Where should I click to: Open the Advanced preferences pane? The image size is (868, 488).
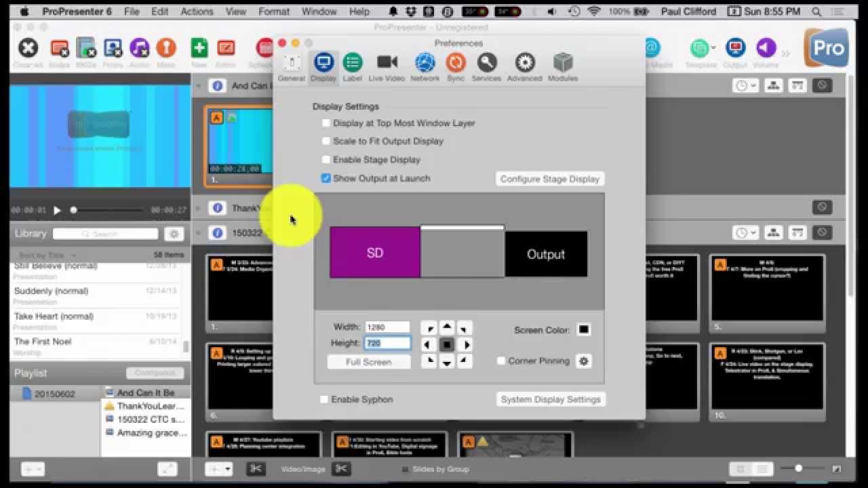[x=525, y=67]
